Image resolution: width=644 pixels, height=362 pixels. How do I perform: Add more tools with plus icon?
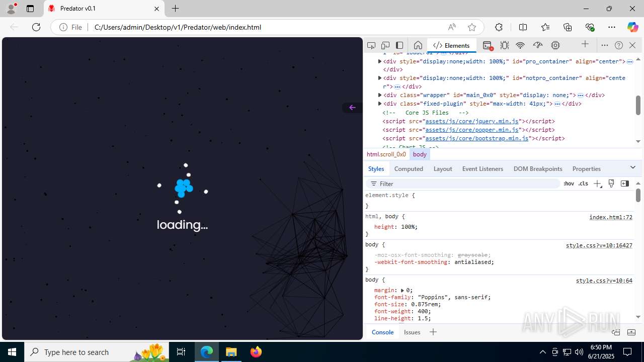585,44
